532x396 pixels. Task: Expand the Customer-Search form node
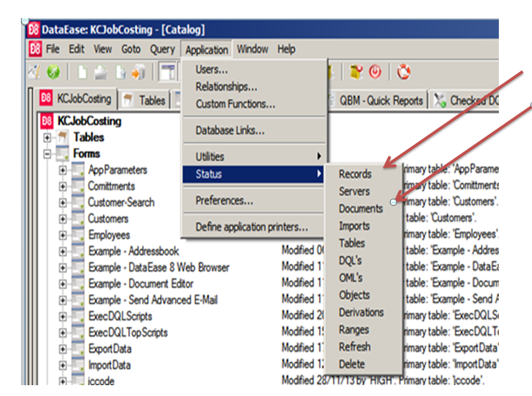63,203
